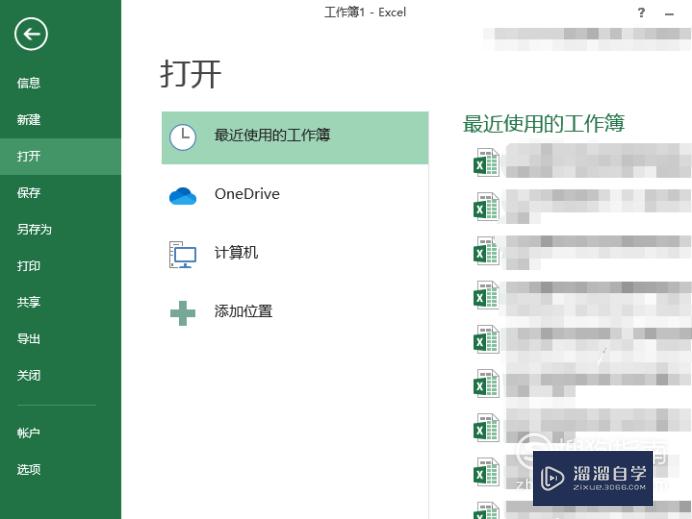The image size is (692, 519).
Task: Open the second recent workbook Excel icon
Action: (x=486, y=207)
